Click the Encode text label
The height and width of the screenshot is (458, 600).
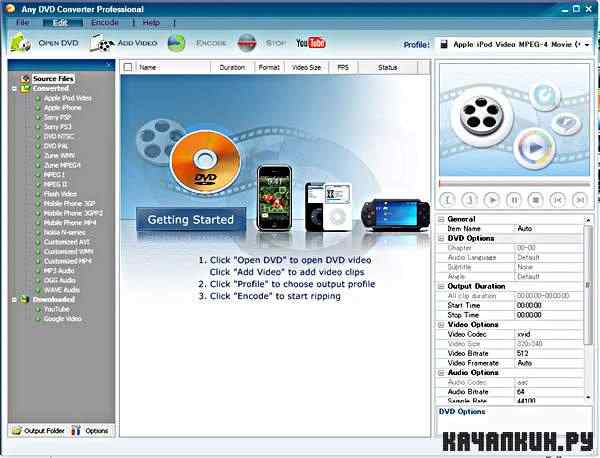point(211,43)
